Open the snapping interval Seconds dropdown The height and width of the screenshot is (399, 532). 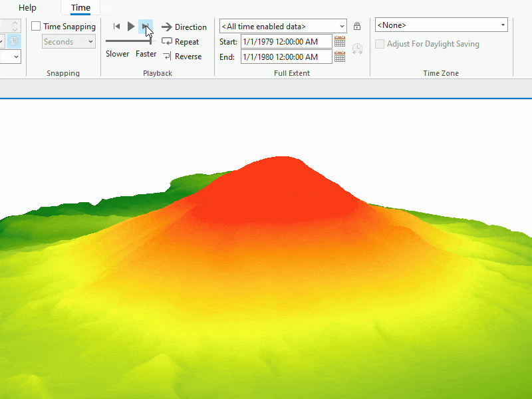click(68, 41)
